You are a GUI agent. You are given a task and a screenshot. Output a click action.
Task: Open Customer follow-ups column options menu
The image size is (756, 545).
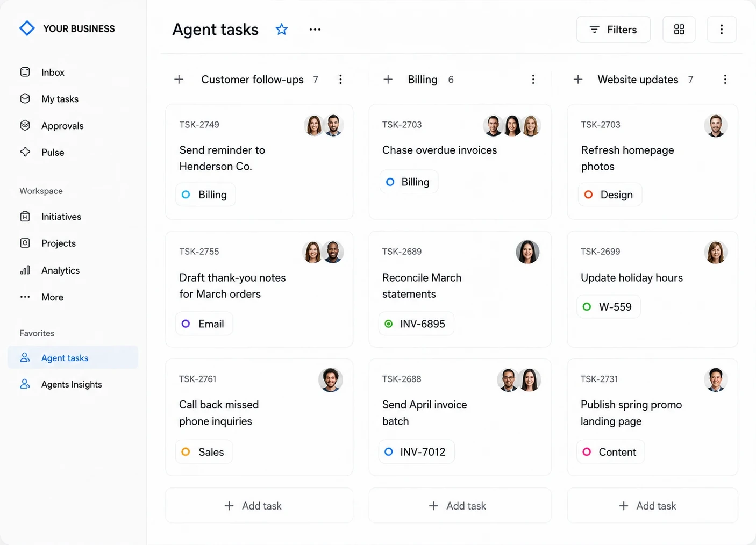pos(340,80)
